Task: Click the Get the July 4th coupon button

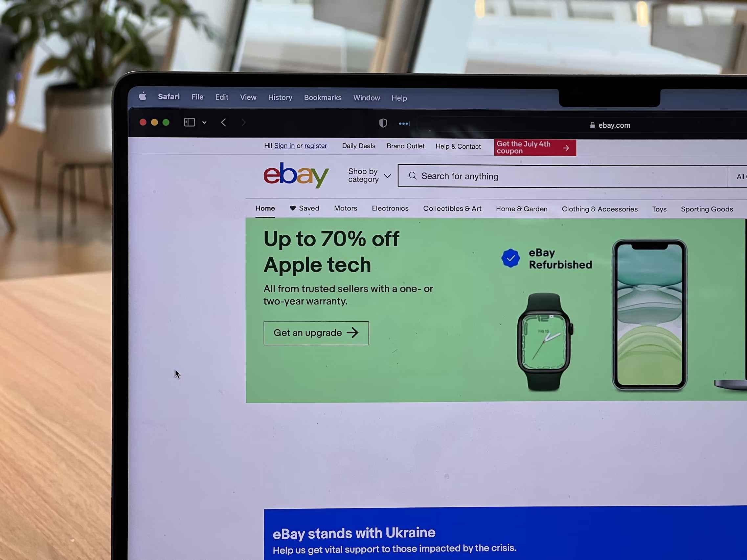Action: pyautogui.click(x=533, y=148)
